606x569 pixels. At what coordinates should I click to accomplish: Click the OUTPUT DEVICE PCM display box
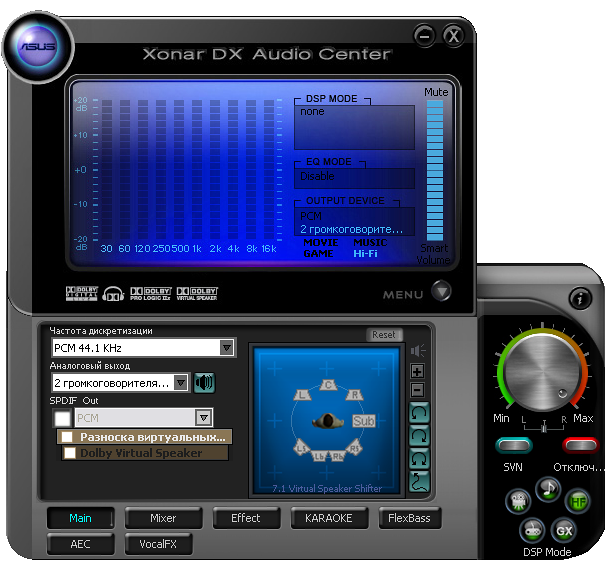point(354,221)
